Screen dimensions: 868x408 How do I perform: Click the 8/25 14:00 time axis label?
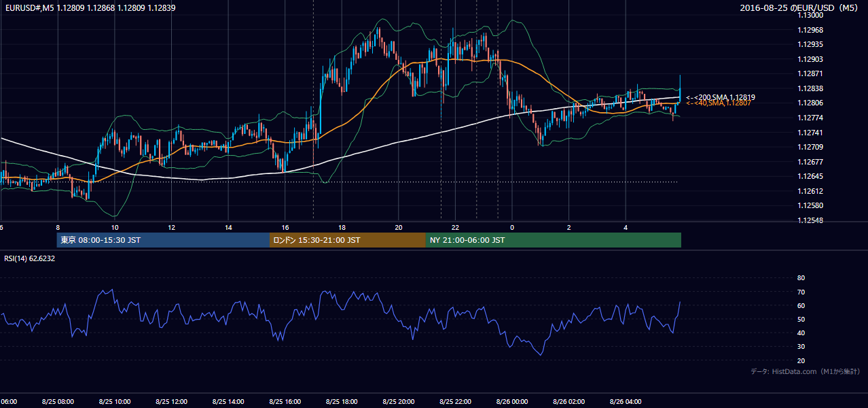click(x=228, y=402)
